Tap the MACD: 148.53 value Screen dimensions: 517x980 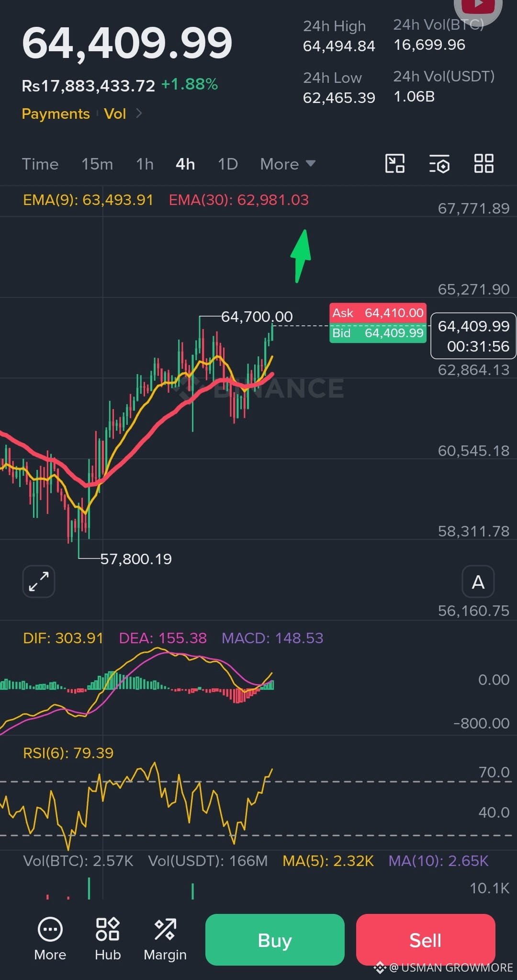click(x=272, y=638)
